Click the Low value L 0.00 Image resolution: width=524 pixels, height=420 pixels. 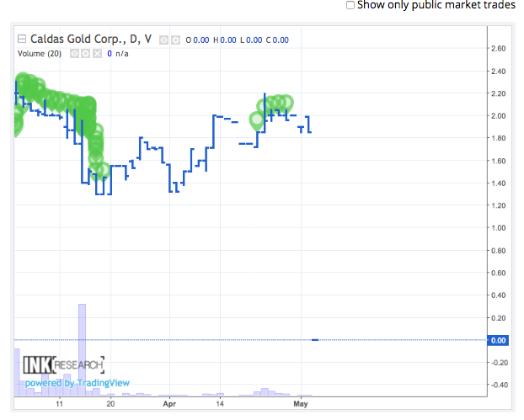click(x=251, y=40)
